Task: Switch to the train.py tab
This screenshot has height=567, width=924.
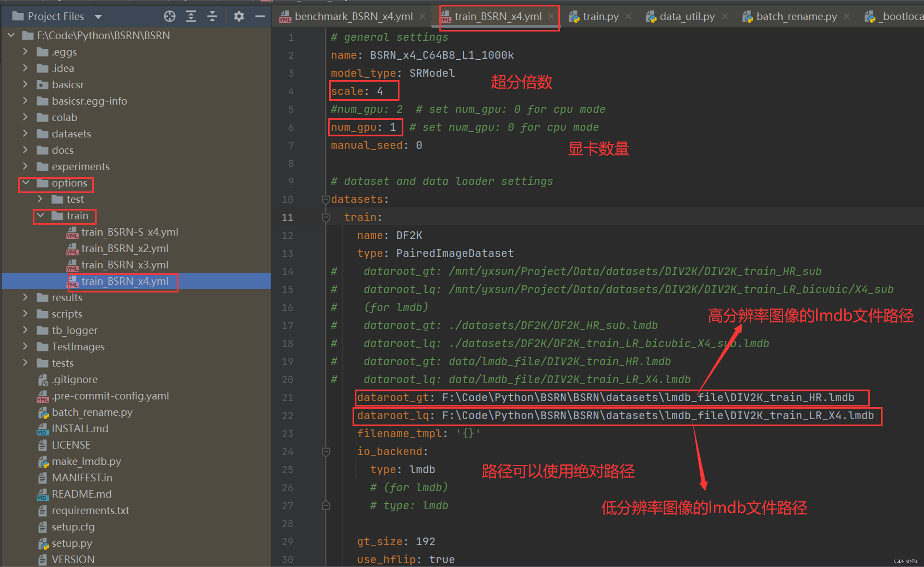Action: (x=600, y=16)
